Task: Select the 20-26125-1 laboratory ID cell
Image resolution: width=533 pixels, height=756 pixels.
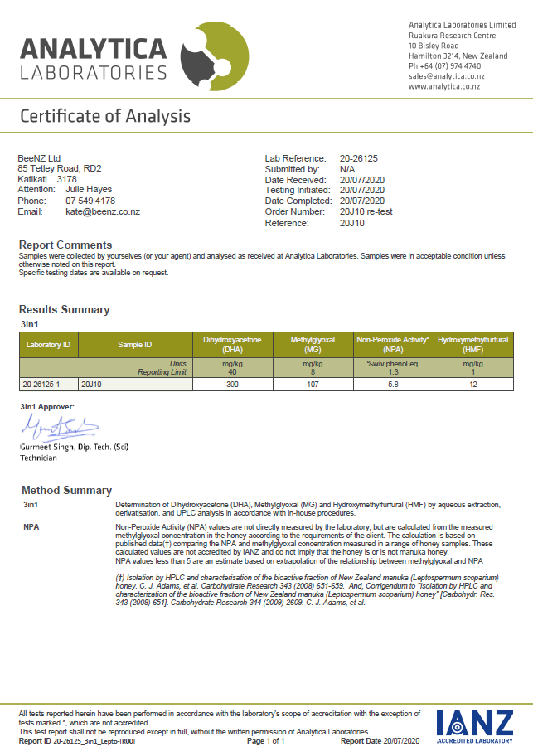Action: pyautogui.click(x=48, y=385)
